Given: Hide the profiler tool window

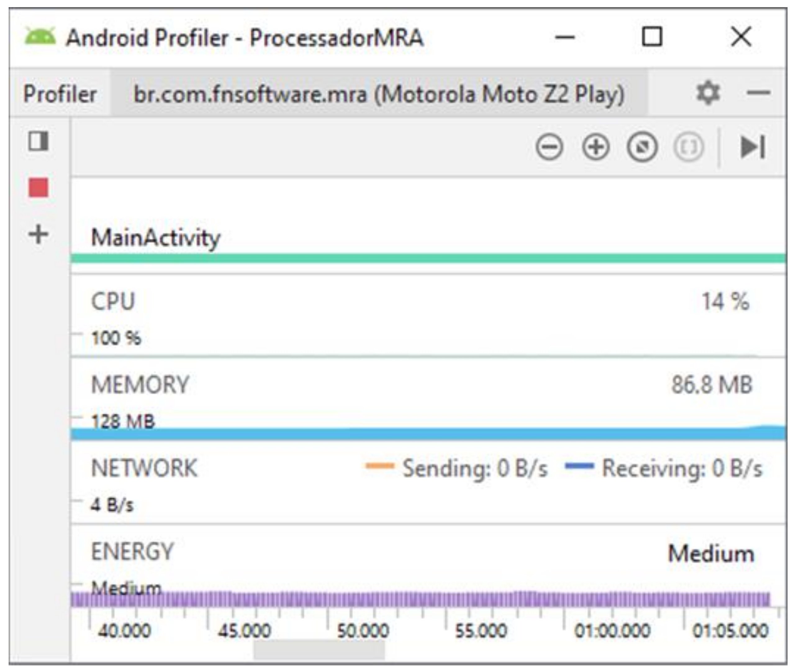Looking at the screenshot, I should (x=758, y=93).
